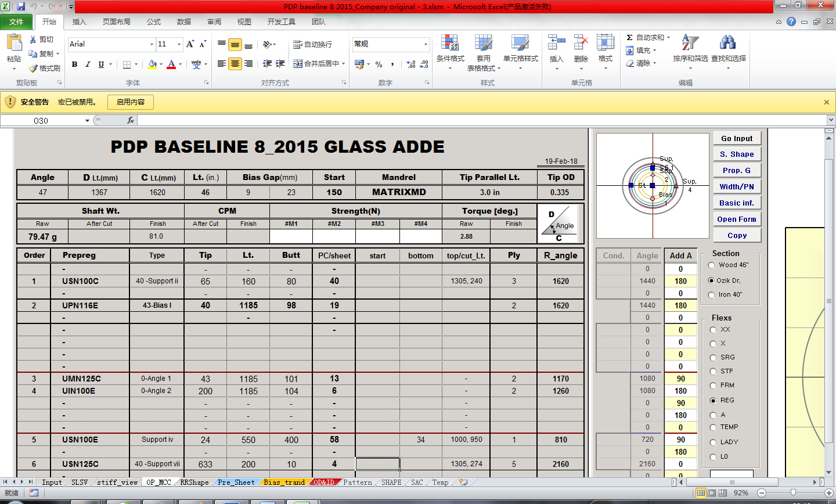Image resolution: width=836 pixels, height=504 pixels.
Task: Choose the STF flex option
Action: click(x=714, y=372)
